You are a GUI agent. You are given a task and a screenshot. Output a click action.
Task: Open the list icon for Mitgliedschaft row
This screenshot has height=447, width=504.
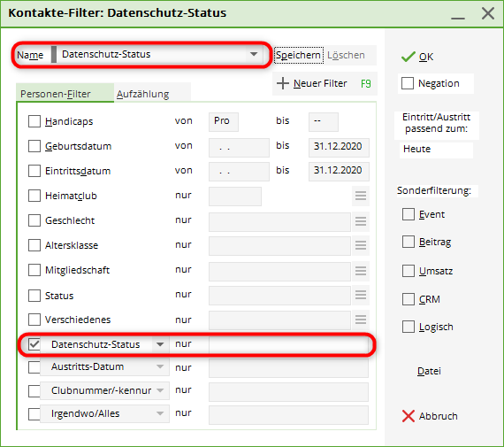pos(361,271)
